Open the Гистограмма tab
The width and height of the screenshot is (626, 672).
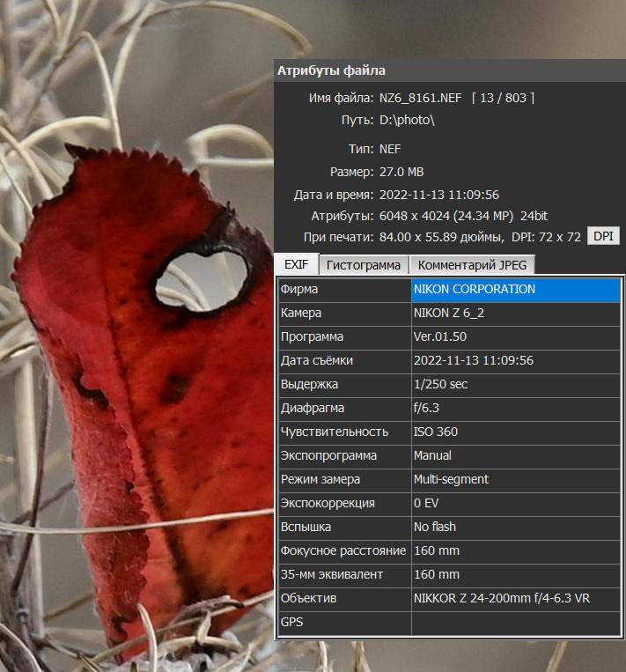(364, 265)
